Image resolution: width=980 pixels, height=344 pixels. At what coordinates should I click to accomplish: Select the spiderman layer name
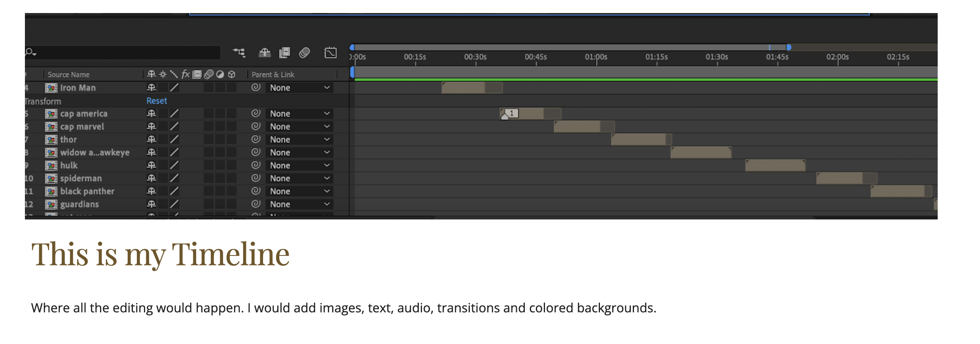81,178
